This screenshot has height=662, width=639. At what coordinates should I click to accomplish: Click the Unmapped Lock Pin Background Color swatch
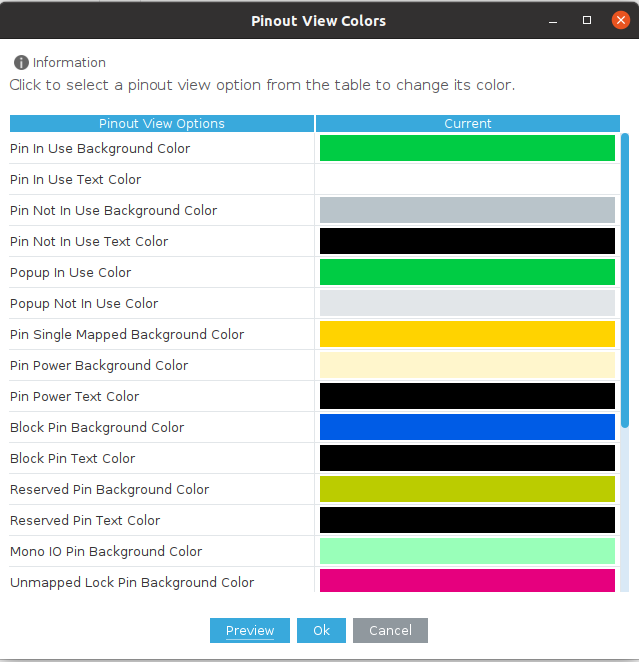(x=467, y=581)
